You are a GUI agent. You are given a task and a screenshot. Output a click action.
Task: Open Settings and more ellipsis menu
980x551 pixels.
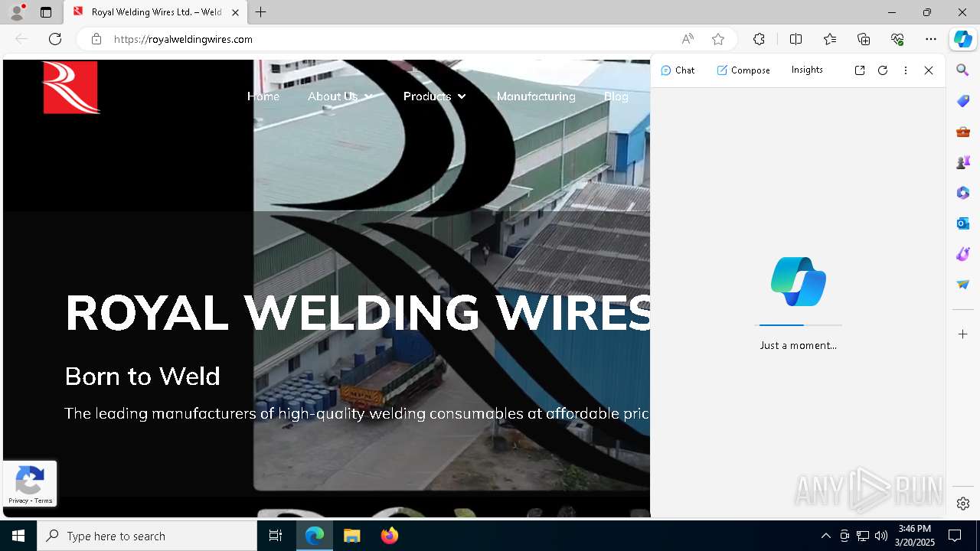(x=931, y=39)
